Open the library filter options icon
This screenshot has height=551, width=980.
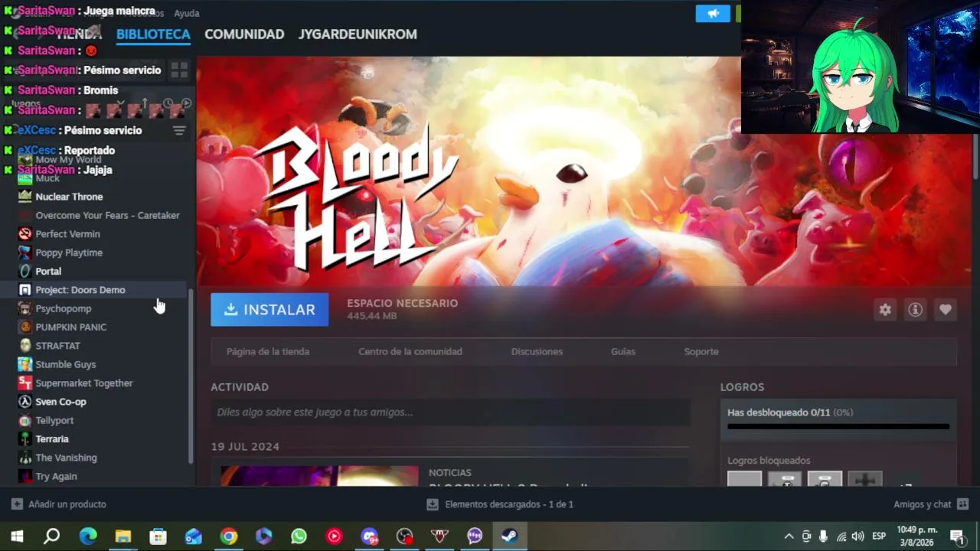point(179,131)
